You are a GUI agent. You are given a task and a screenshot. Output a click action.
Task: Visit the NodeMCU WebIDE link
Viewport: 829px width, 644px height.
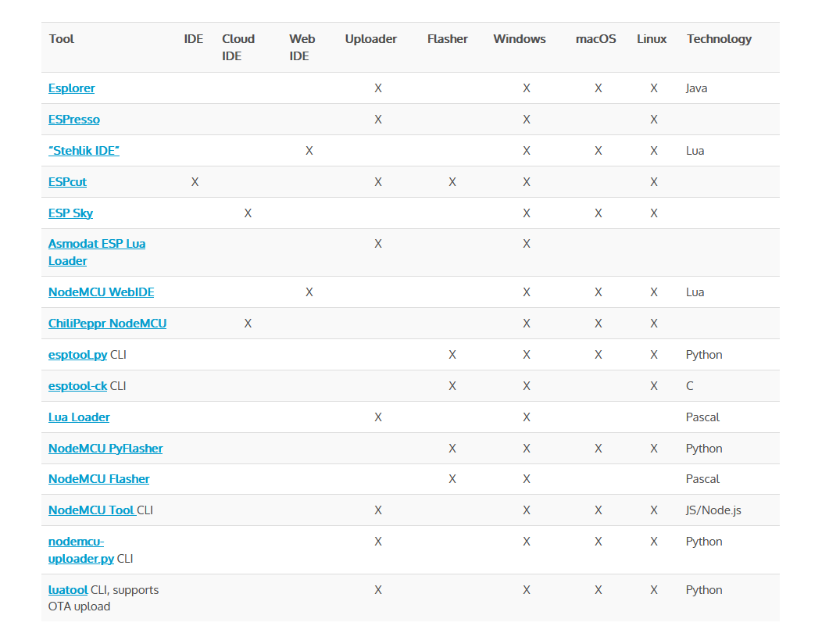click(x=101, y=292)
